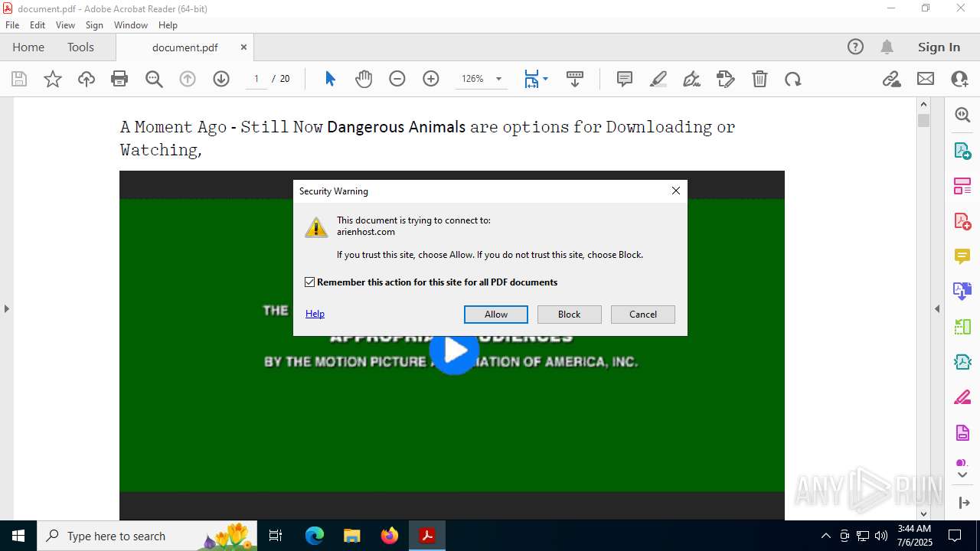Collapse the right tools pane arrow
Screen dimensions: 980x551
pyautogui.click(x=937, y=309)
